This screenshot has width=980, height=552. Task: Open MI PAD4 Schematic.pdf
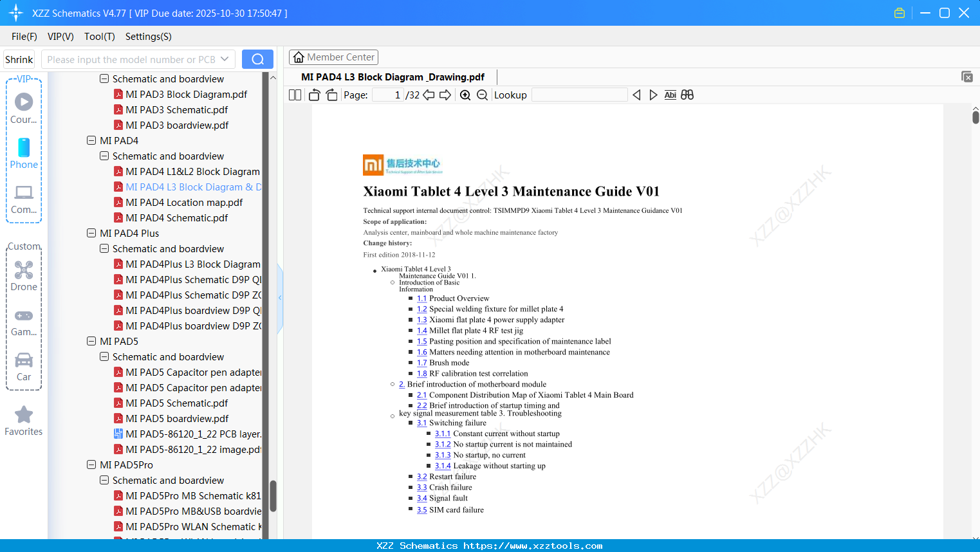(171, 217)
